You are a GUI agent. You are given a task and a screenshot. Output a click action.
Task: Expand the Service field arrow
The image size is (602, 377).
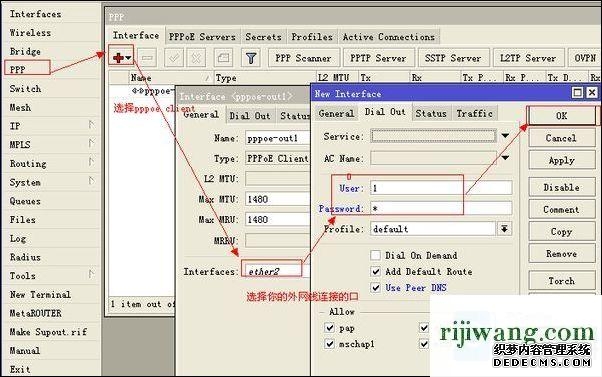click(505, 136)
